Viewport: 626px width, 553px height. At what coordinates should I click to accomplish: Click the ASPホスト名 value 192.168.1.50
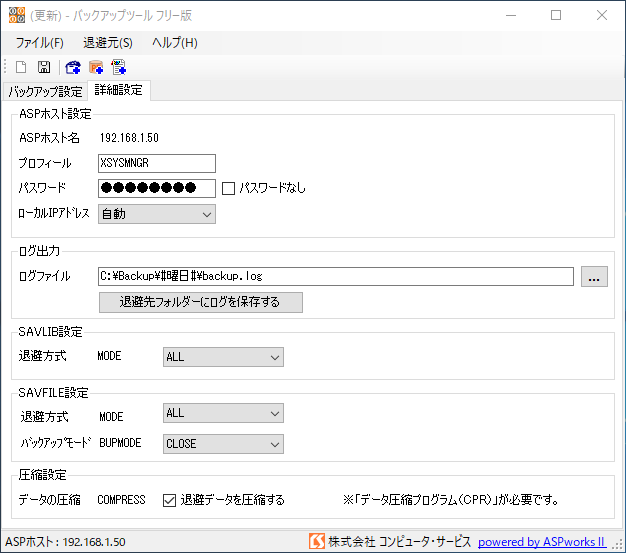pyautogui.click(x=129, y=138)
